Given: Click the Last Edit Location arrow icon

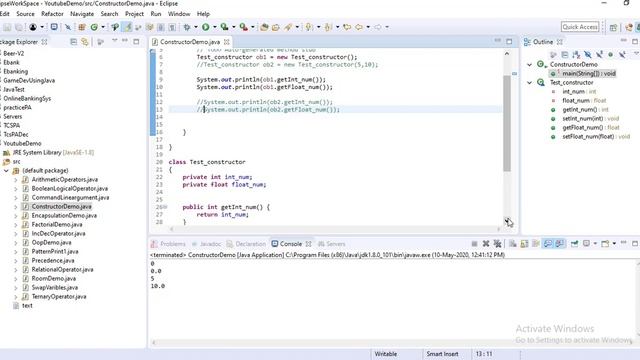Looking at the screenshot, I should tap(347, 27).
